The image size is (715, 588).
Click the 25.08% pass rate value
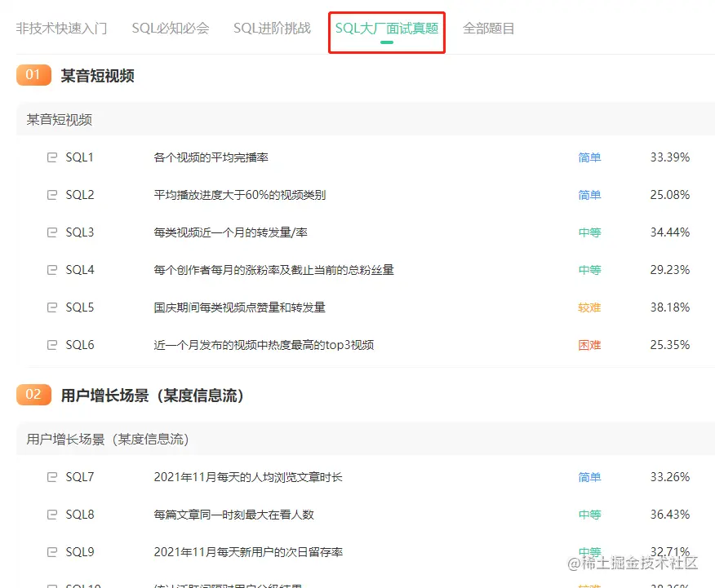tap(670, 195)
